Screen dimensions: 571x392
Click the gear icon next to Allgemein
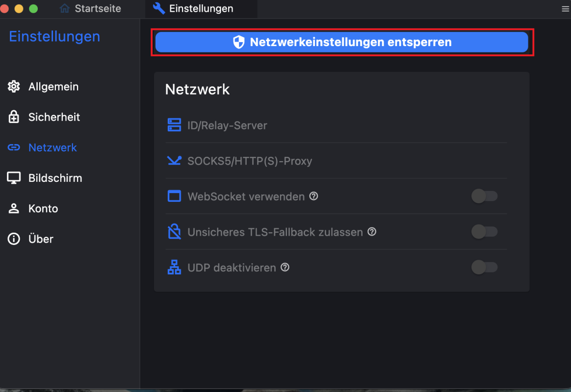point(14,87)
